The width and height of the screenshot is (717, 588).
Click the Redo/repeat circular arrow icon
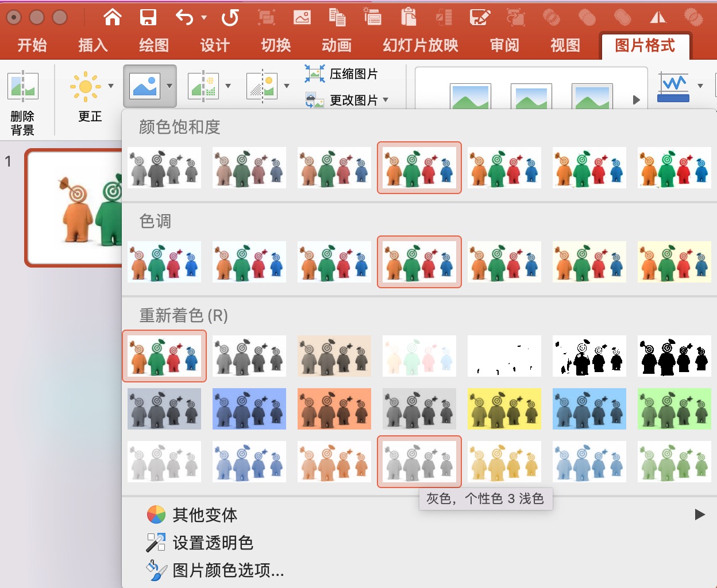point(230,17)
